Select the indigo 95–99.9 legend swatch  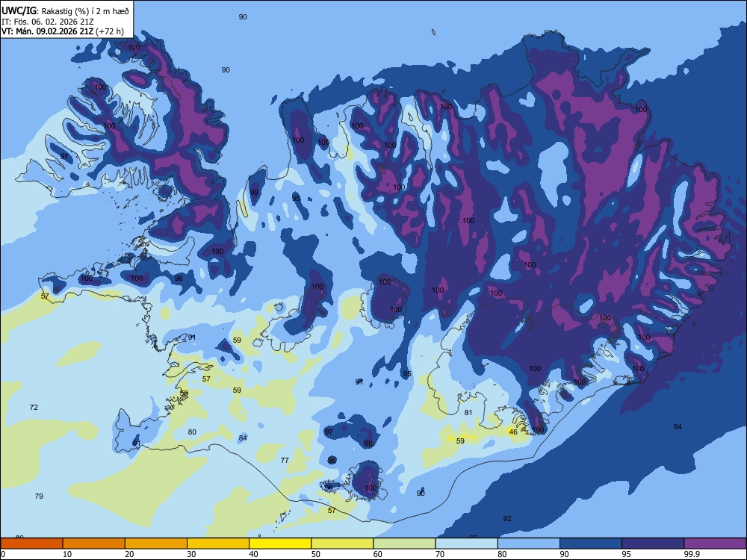pyautogui.click(x=653, y=544)
